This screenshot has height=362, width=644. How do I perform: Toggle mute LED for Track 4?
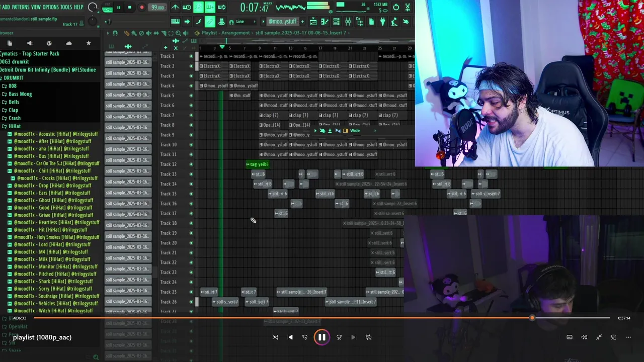tap(191, 86)
